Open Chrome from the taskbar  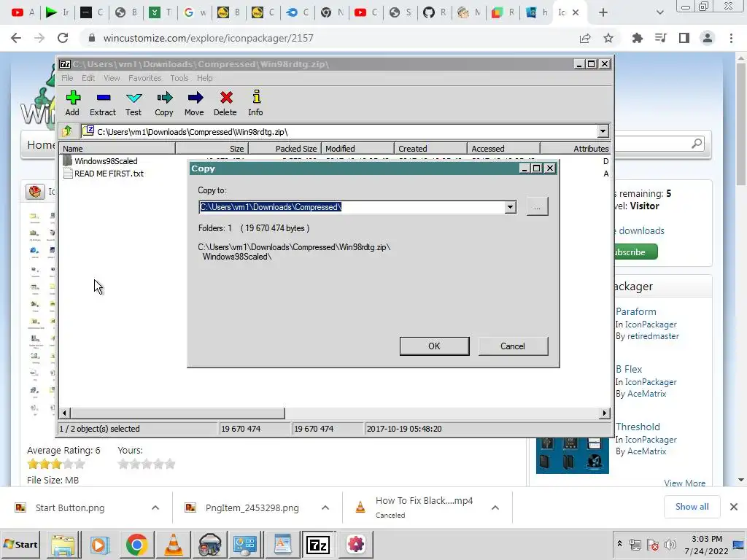click(x=136, y=544)
